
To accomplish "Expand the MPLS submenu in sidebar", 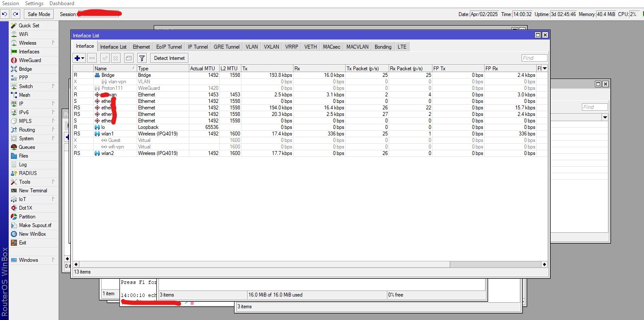I will pos(53,121).
